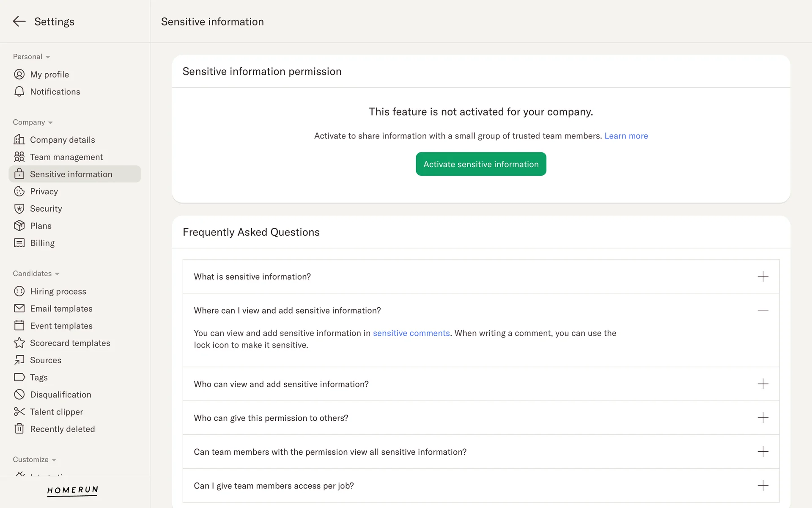Click the back arrow next to Settings
Viewport: 812px width, 508px height.
tap(19, 22)
